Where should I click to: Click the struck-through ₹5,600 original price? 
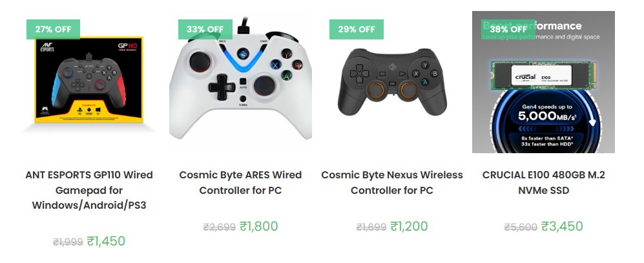click(521, 227)
